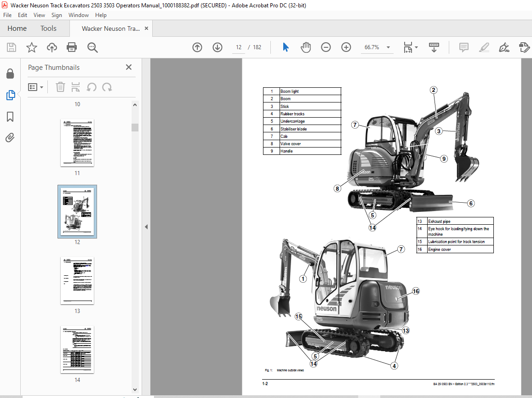The height and width of the screenshot is (398, 532).
Task: Upload file to cloud icon
Action: [x=51, y=47]
